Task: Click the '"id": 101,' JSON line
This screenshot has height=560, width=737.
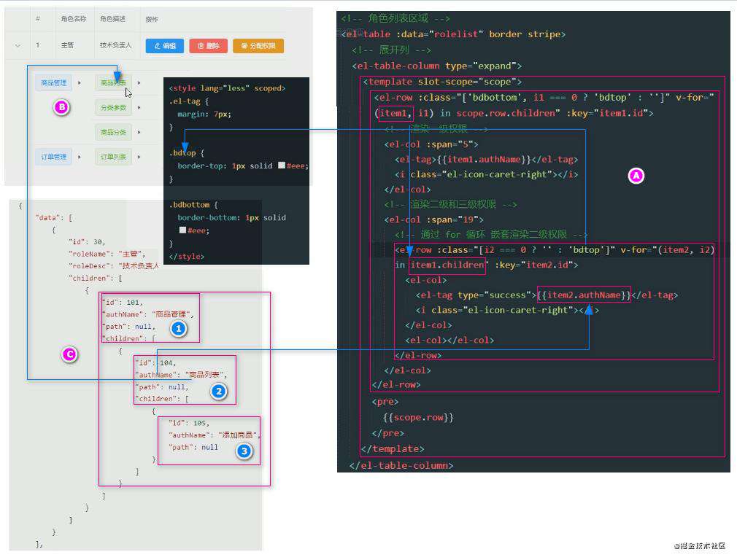Action: (122, 303)
